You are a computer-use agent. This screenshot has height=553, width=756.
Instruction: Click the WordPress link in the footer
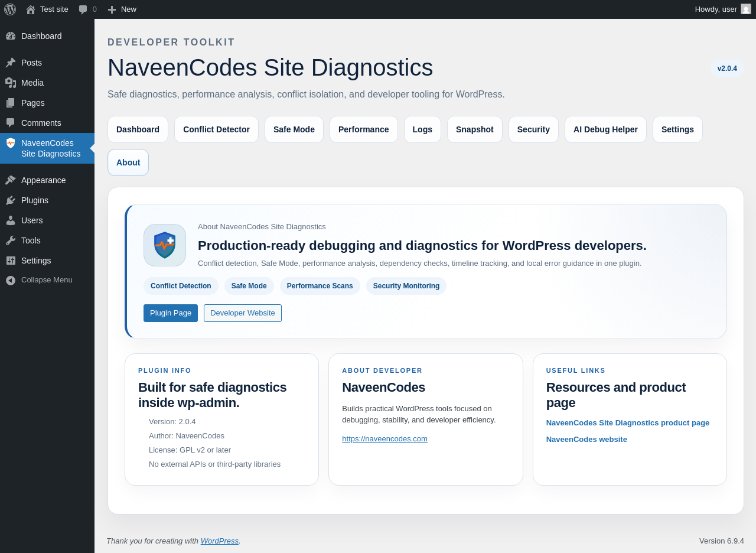click(x=220, y=541)
